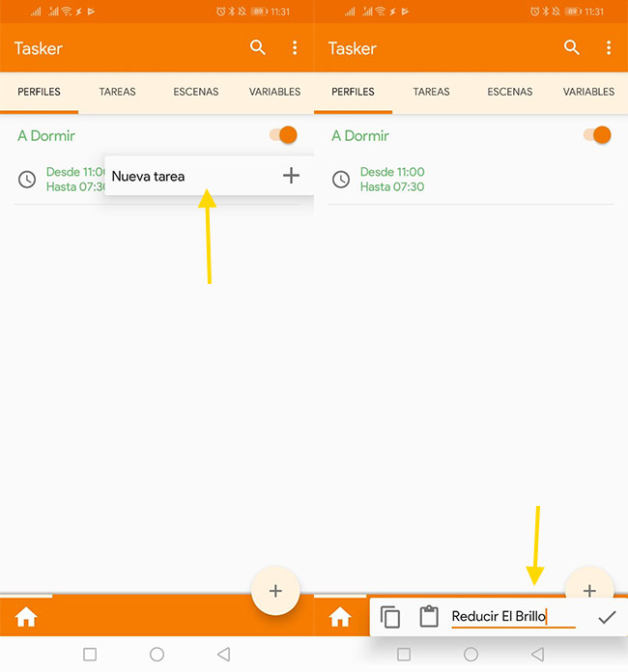Tap the search icon in left Tasker header
The height and width of the screenshot is (672, 628).
(x=258, y=48)
